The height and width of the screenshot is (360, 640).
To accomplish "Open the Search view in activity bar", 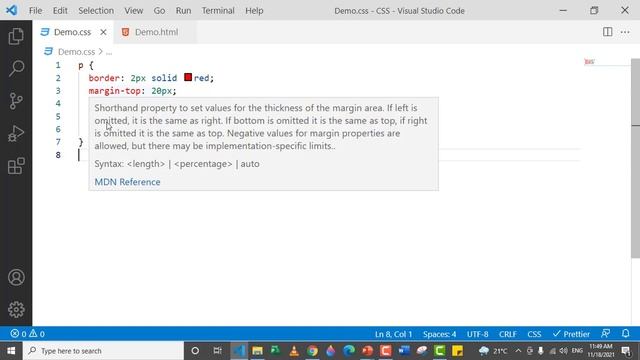I will click(16, 68).
